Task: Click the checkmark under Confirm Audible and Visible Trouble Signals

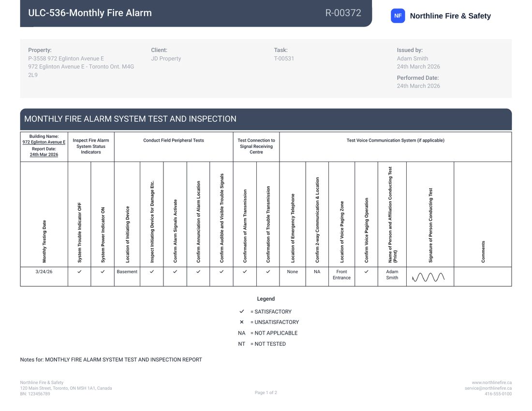Action: tap(221, 272)
